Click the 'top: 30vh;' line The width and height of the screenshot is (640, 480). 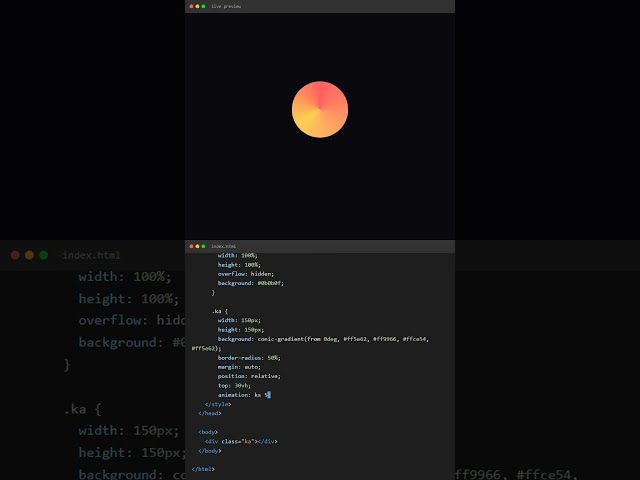pos(234,386)
